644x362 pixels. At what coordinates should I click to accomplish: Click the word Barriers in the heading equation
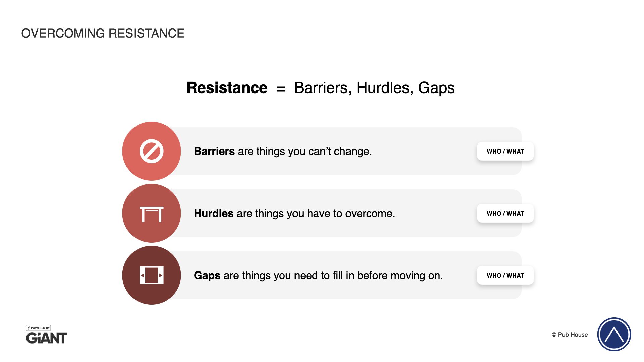pyautogui.click(x=322, y=88)
